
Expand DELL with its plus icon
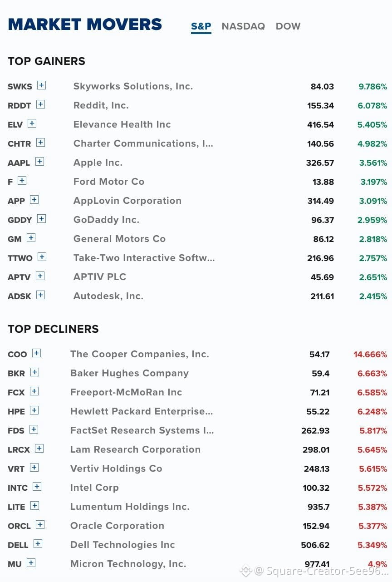(38, 544)
